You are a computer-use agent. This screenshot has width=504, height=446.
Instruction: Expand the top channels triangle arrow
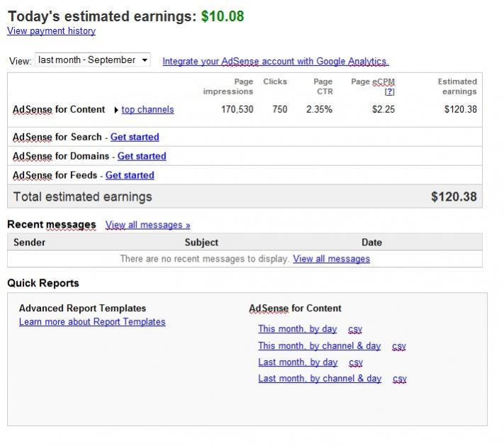click(x=116, y=110)
